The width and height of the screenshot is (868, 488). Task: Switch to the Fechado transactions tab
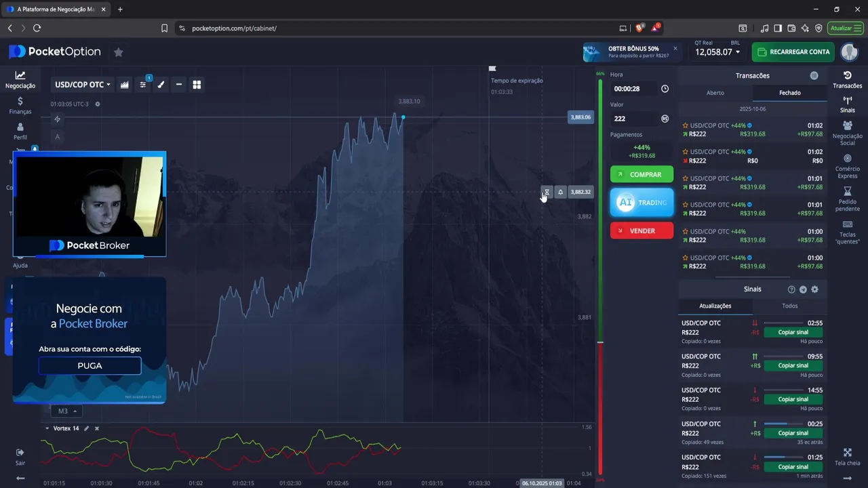click(x=789, y=93)
